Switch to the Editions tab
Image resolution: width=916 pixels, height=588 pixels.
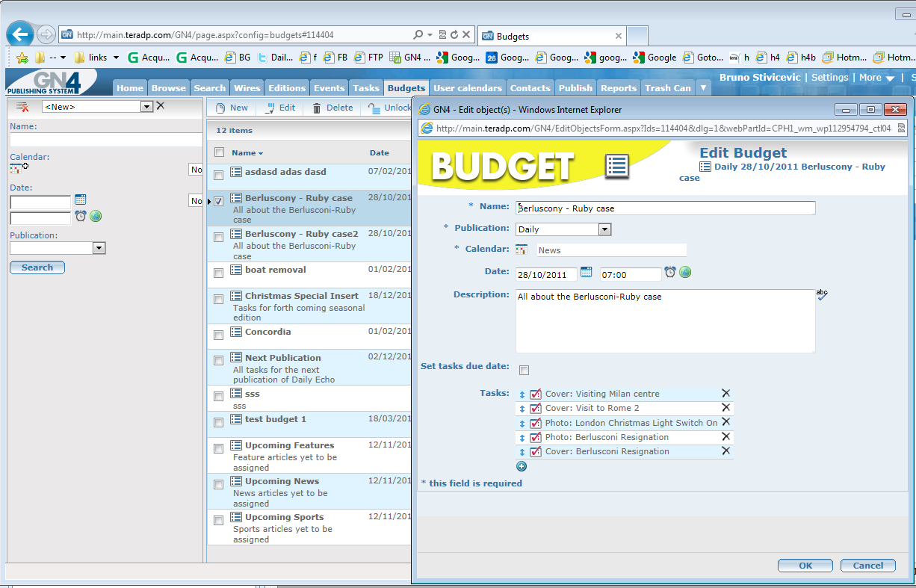tap(288, 87)
